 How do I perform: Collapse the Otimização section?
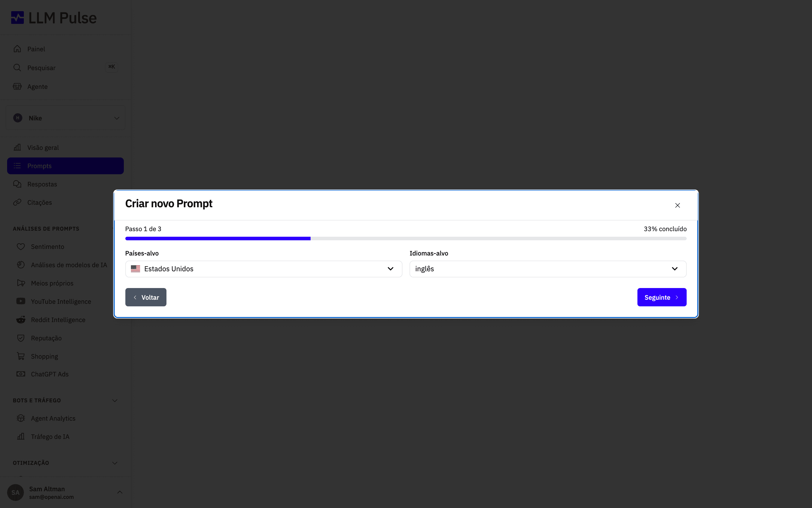click(x=115, y=463)
